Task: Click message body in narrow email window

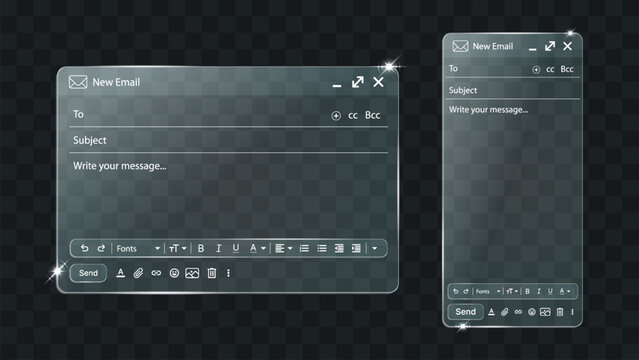Action: 512,192
